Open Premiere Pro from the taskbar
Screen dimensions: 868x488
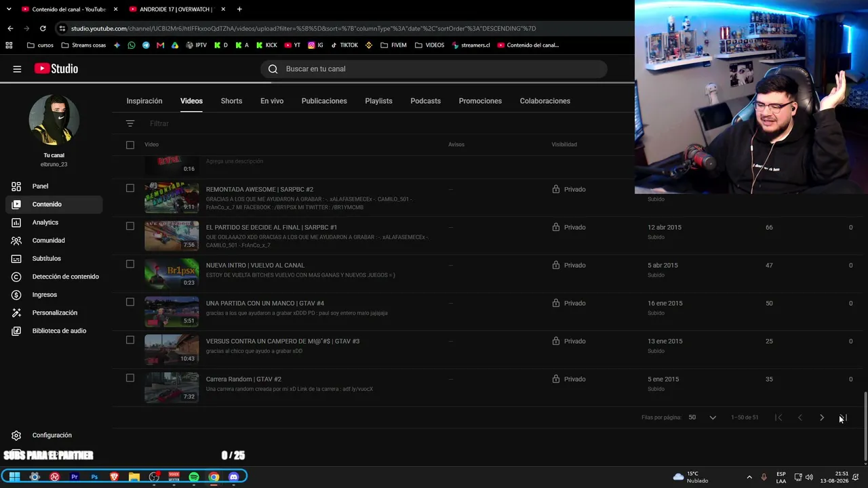pos(75,476)
